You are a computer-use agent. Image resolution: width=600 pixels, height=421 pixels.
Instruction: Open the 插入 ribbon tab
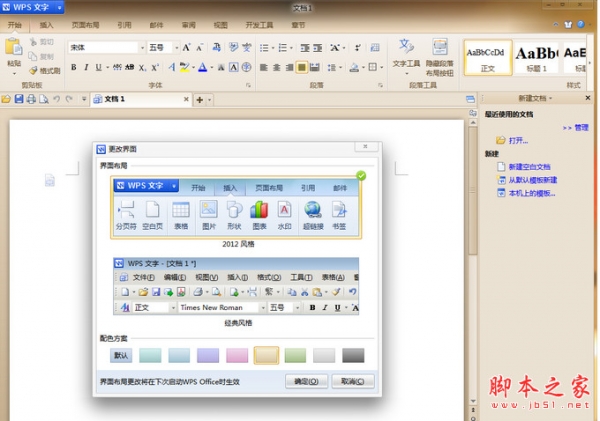click(47, 24)
